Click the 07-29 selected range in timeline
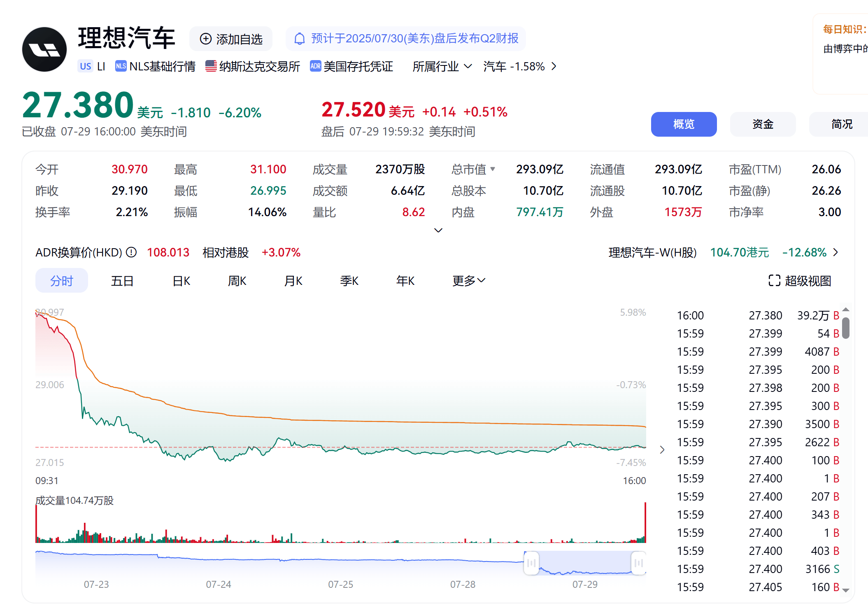 pyautogui.click(x=585, y=563)
